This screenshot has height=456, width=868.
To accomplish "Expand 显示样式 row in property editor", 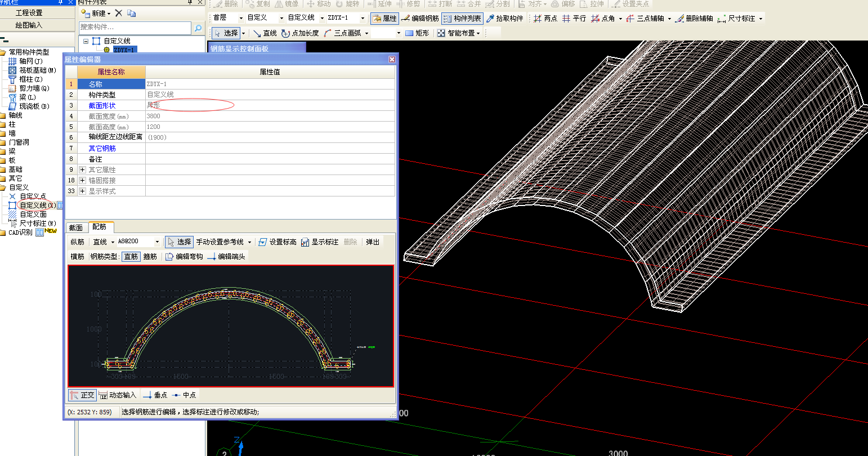I will pos(82,191).
